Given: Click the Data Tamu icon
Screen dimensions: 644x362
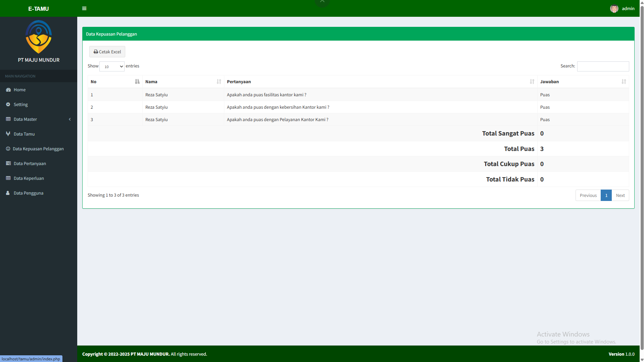Looking at the screenshot, I should point(8,134).
